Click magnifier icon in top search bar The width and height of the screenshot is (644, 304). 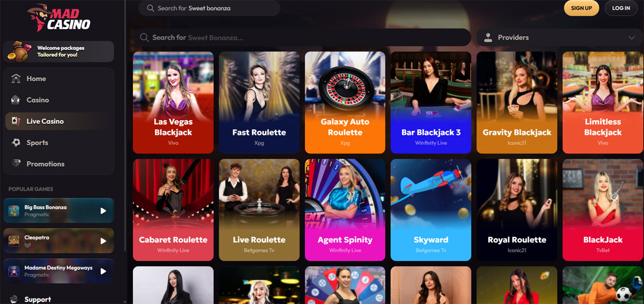click(x=148, y=8)
